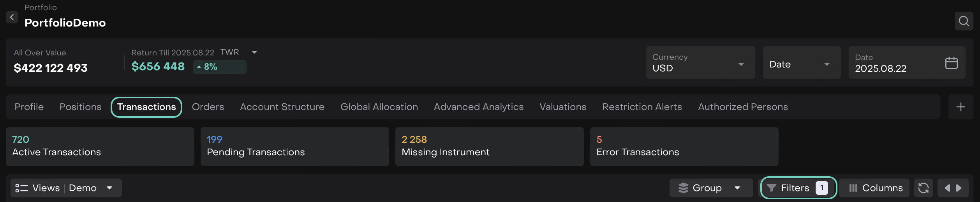This screenshot has width=980, height=202.
Task: Select the Pending Transactions card
Action: pyautogui.click(x=294, y=147)
